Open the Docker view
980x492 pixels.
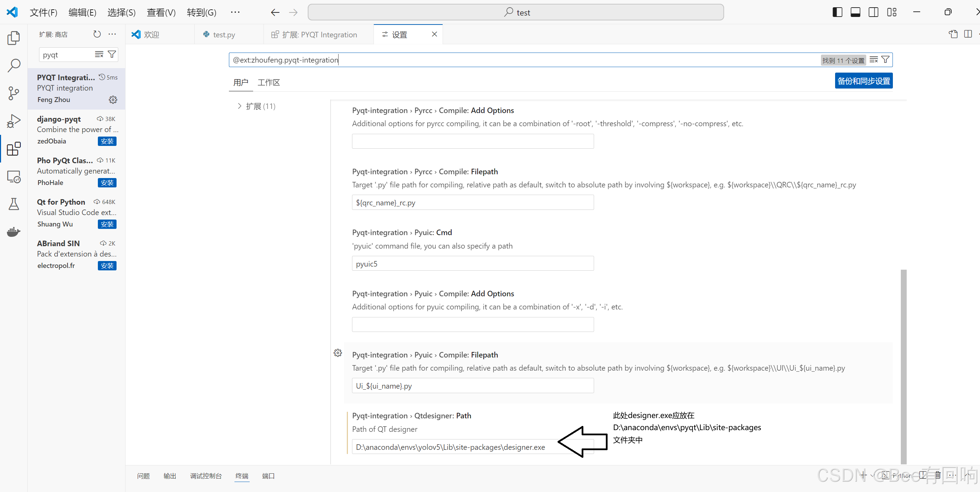(x=14, y=231)
